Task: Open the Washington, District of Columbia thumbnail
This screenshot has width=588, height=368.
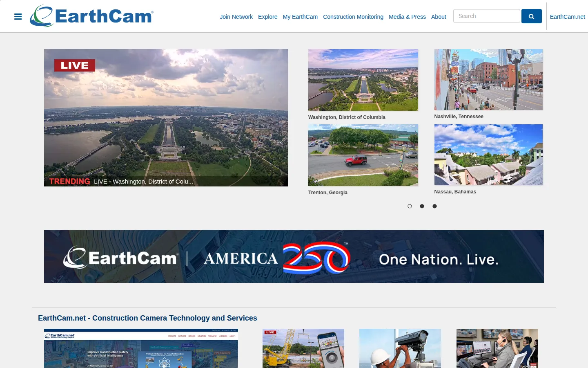Action: click(363, 80)
